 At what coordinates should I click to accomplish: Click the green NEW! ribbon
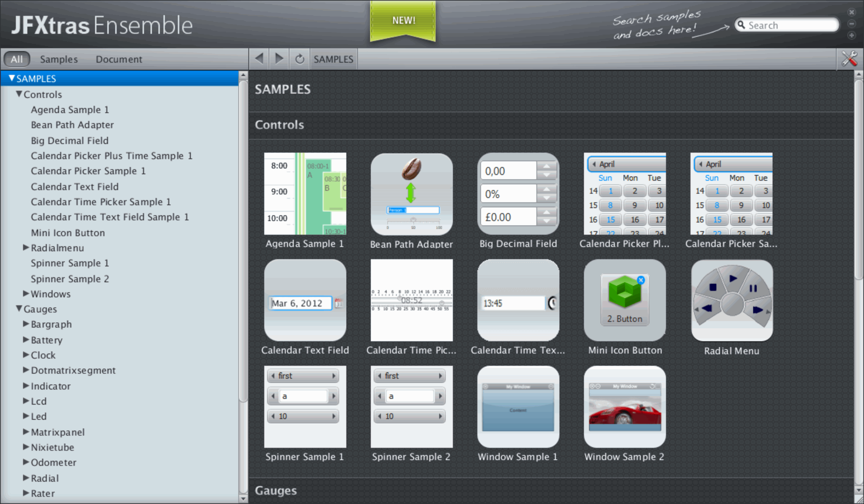403,21
